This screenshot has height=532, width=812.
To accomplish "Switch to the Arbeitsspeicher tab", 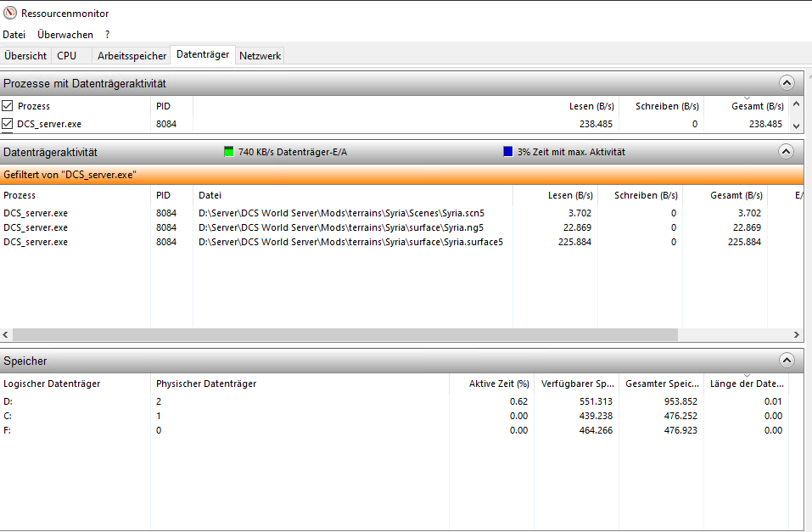I will (132, 55).
